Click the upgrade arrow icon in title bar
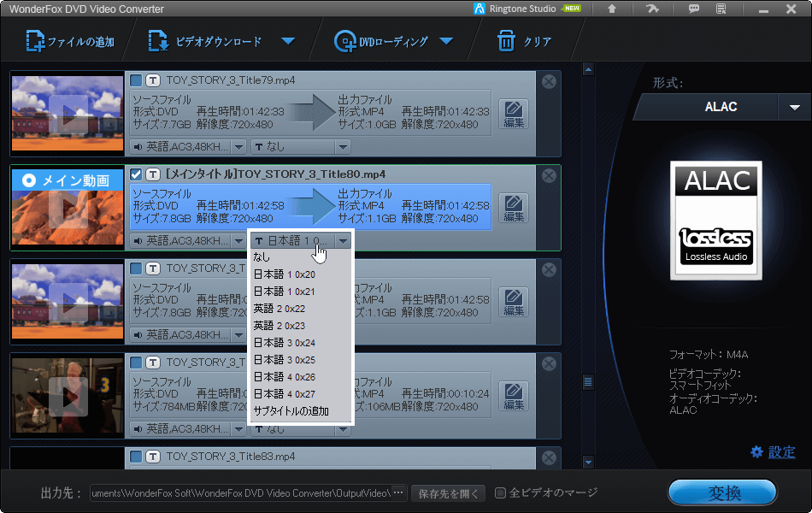The image size is (812, 513). pyautogui.click(x=612, y=9)
